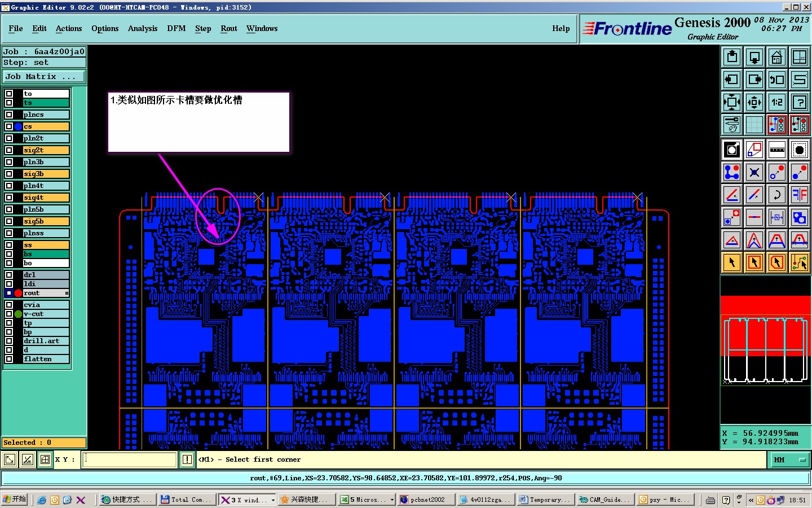Click the snap-to-grid icon beside XY label
The image size is (812, 508).
pos(45,459)
